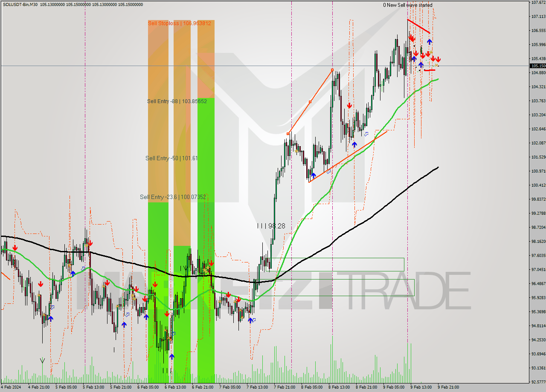Click the '9 Feb 05:00' time label
This screenshot has height=392, width=546.
tap(394, 387)
